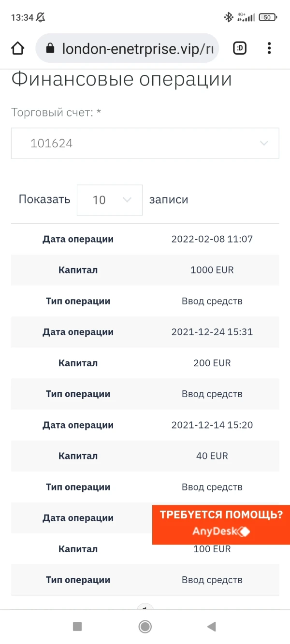Expand the trading account 101624 dropdown

145,143
